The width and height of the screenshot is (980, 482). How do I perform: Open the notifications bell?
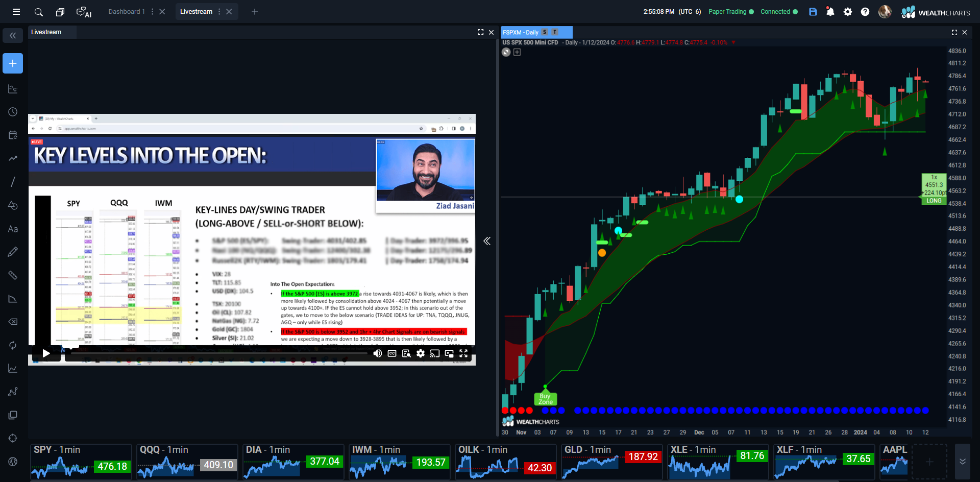click(830, 12)
